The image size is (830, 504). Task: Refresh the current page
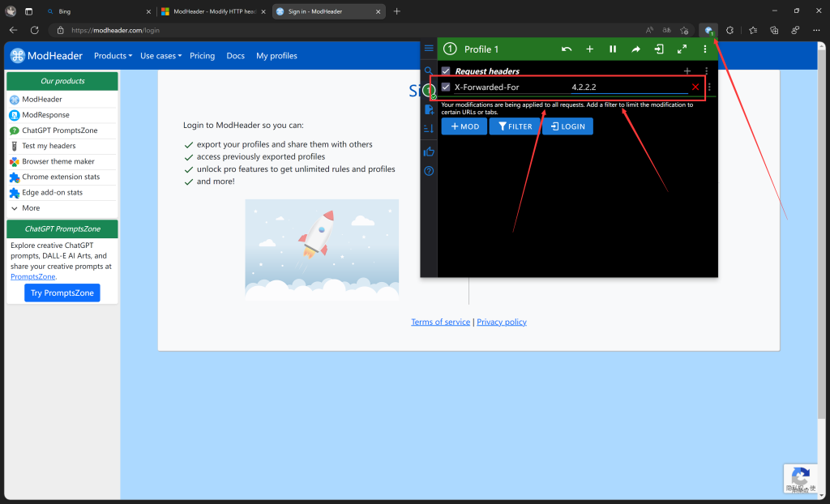coord(34,30)
